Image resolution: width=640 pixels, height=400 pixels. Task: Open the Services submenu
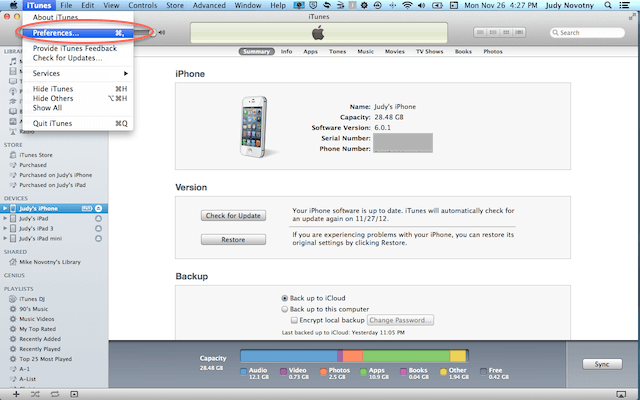[78, 73]
